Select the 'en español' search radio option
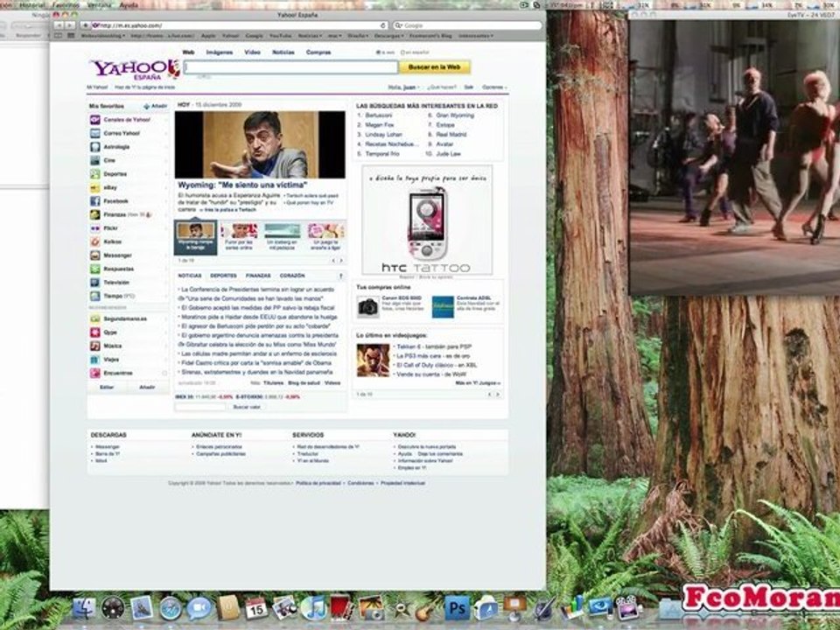840x630 pixels. pos(402,52)
